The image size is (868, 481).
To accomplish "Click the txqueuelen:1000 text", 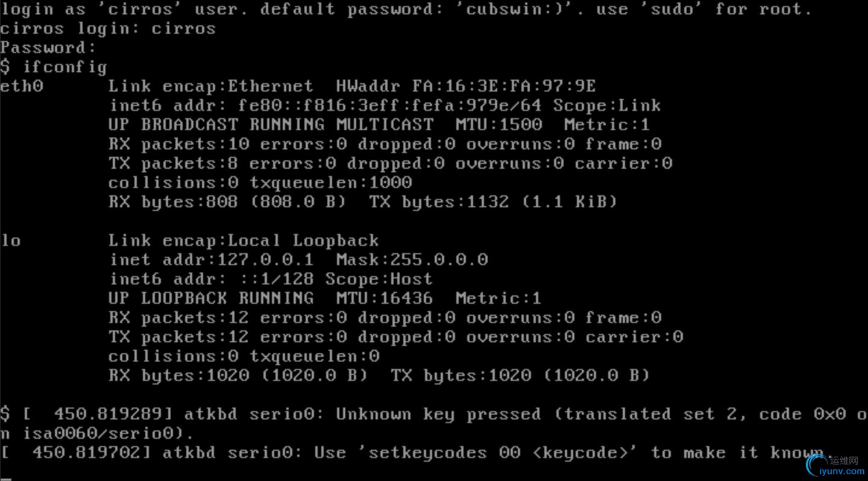I will [331, 183].
